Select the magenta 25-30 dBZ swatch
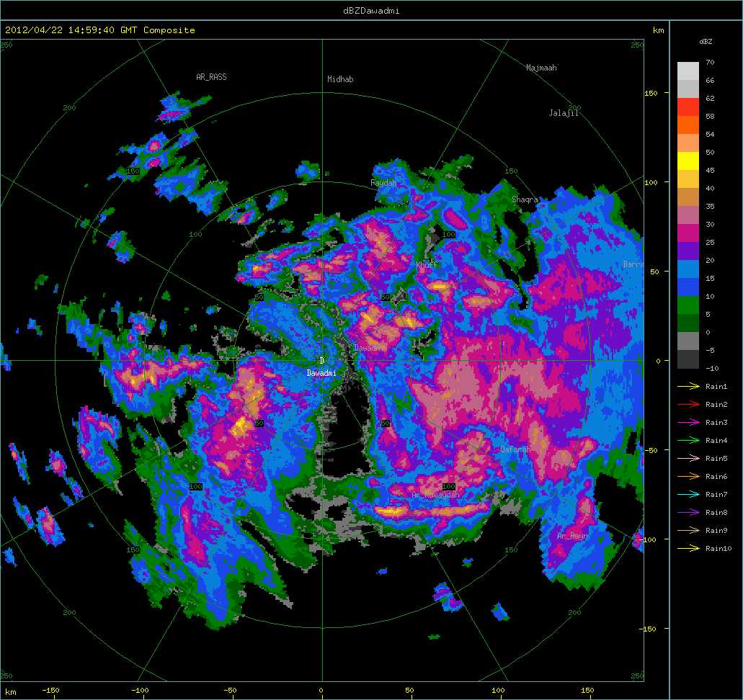743x700 pixels. [x=688, y=233]
